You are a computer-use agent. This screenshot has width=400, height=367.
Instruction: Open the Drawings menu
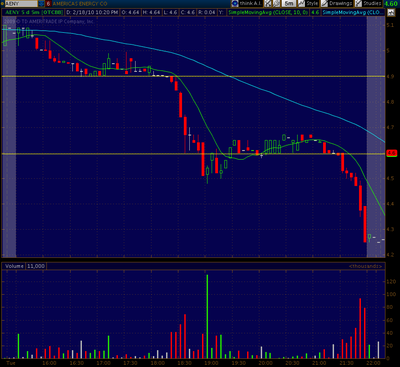click(x=337, y=4)
